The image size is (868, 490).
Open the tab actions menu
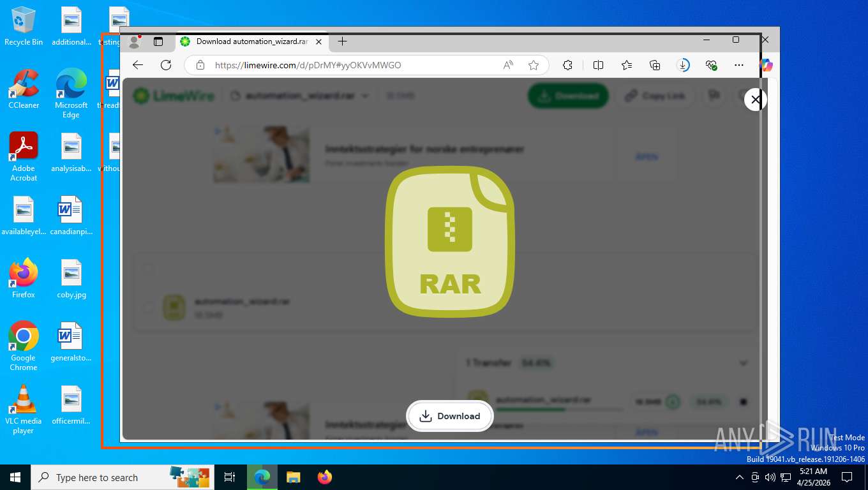coord(158,41)
